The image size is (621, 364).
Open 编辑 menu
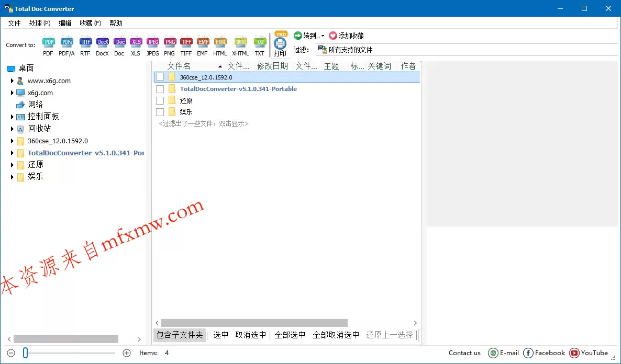click(x=65, y=23)
